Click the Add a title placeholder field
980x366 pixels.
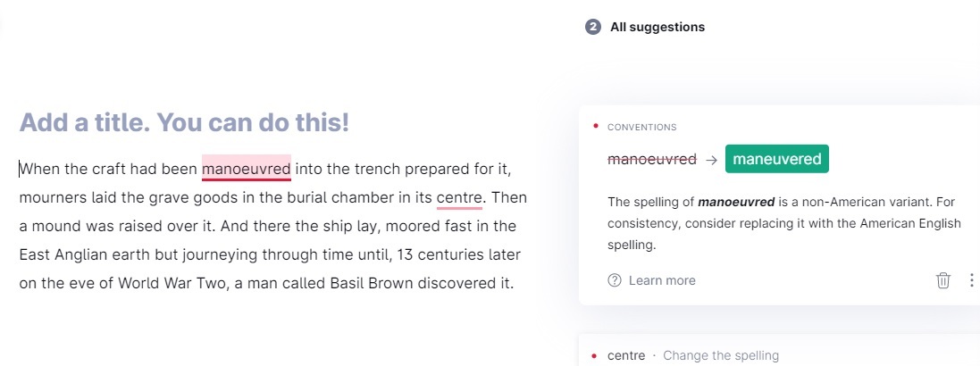[184, 122]
